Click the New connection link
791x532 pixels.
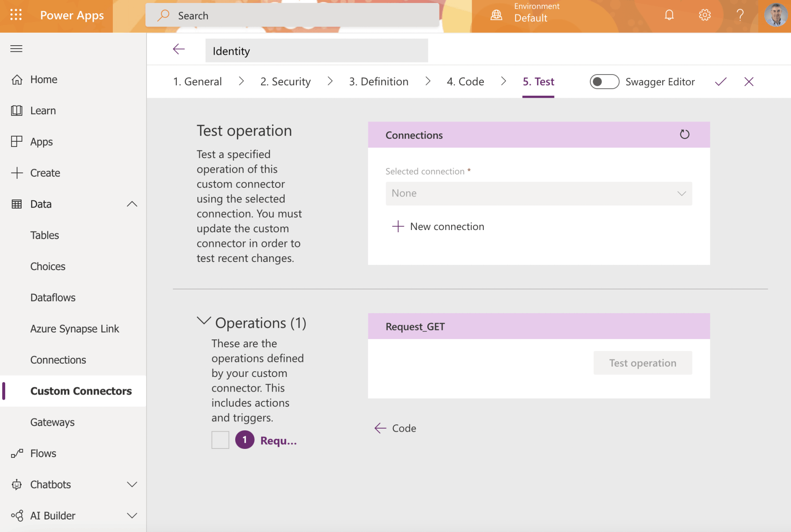(447, 226)
